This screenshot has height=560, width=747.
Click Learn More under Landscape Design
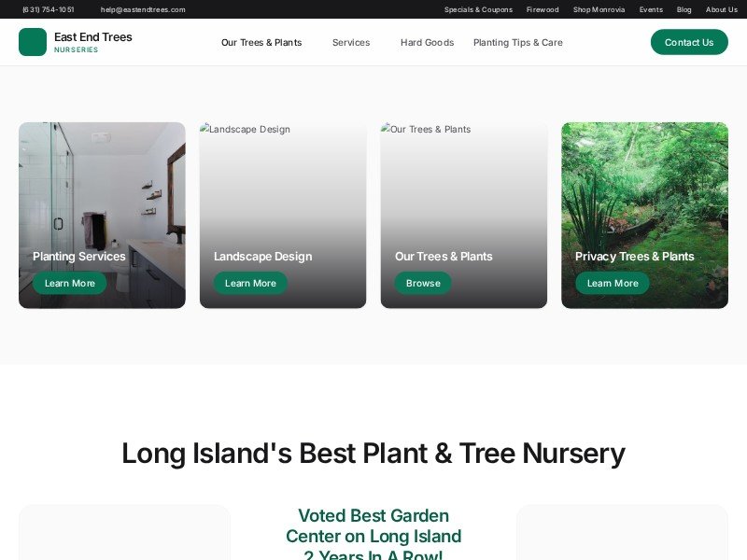(x=250, y=283)
